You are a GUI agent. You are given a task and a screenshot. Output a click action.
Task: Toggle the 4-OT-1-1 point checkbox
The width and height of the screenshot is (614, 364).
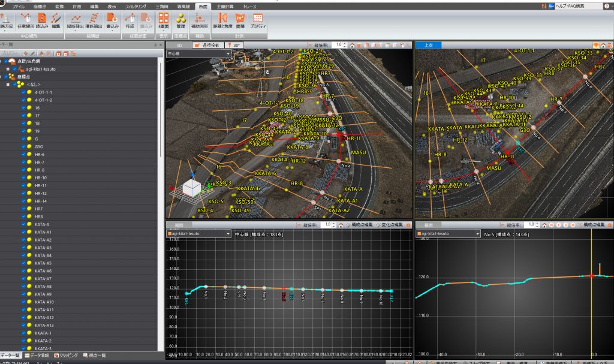click(x=23, y=92)
